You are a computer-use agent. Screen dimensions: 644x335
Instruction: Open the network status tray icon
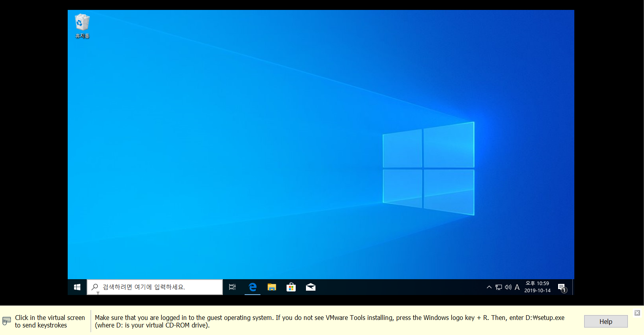[x=499, y=287]
